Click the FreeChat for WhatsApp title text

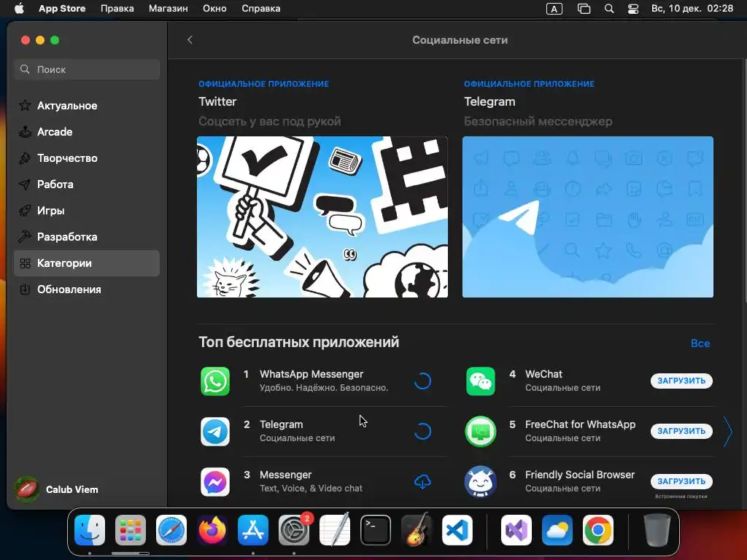coord(580,424)
